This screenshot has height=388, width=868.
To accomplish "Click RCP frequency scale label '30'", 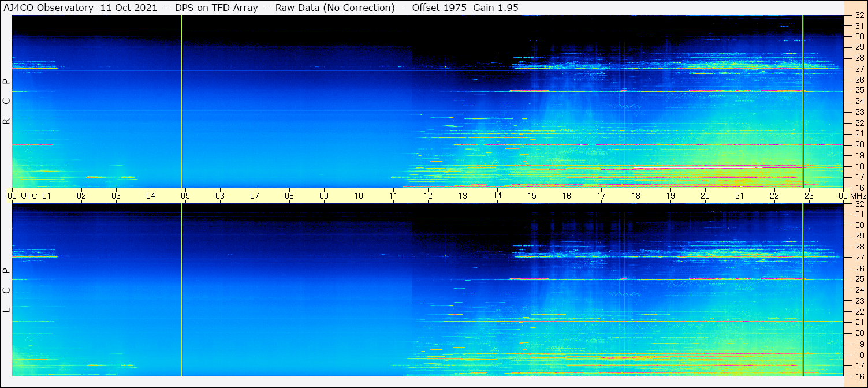I will [x=859, y=36].
